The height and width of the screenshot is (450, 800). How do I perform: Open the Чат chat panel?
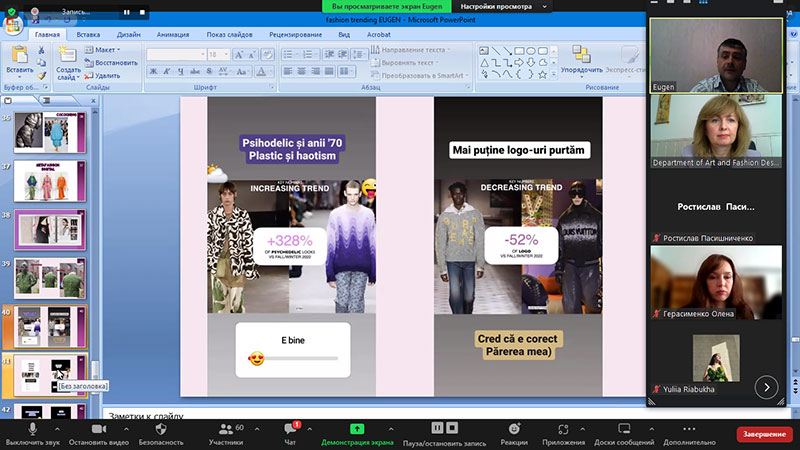(290, 434)
